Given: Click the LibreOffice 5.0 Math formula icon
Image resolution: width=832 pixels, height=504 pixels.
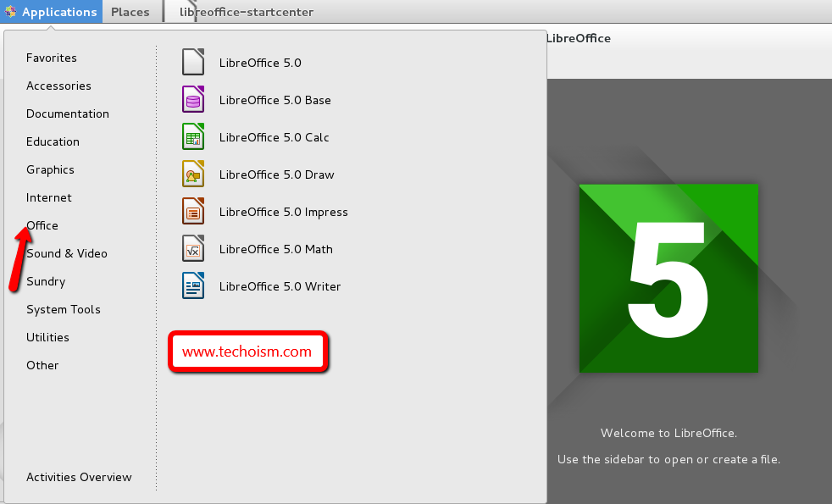Looking at the screenshot, I should tap(193, 248).
